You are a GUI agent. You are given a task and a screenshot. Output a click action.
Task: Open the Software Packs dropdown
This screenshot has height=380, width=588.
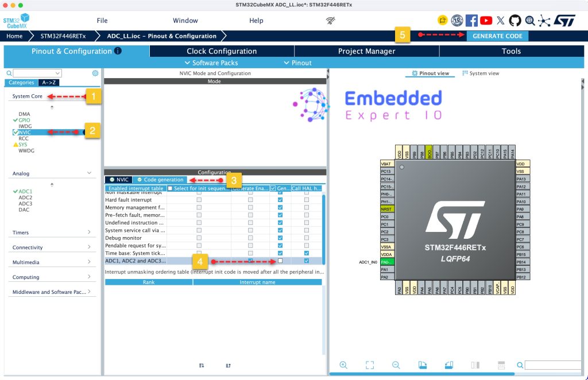pyautogui.click(x=211, y=63)
